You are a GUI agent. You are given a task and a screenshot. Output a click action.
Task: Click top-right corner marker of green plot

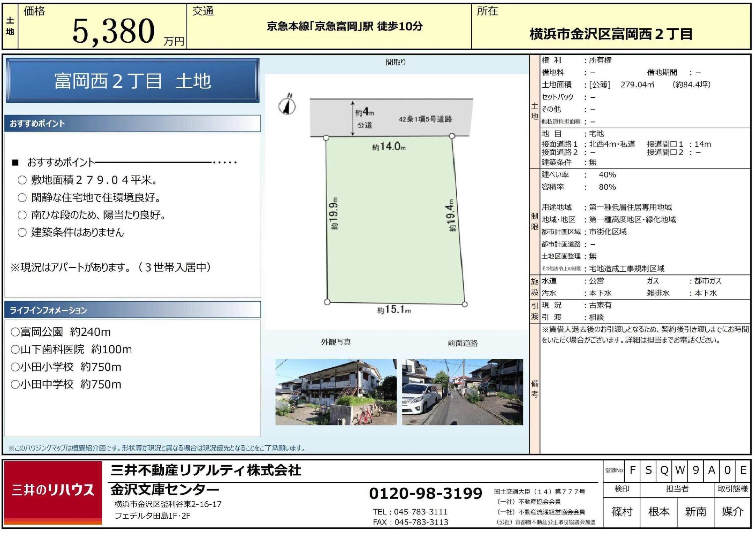[x=452, y=136]
